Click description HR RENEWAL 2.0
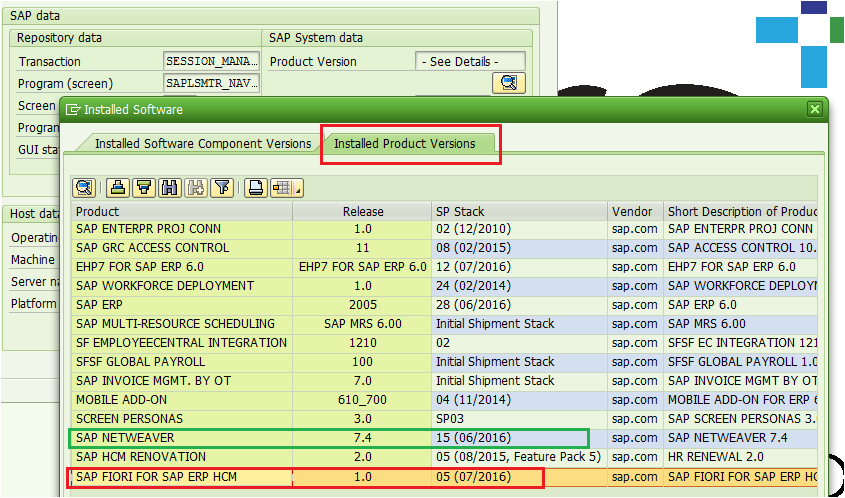The height and width of the screenshot is (498, 845). [x=741, y=456]
